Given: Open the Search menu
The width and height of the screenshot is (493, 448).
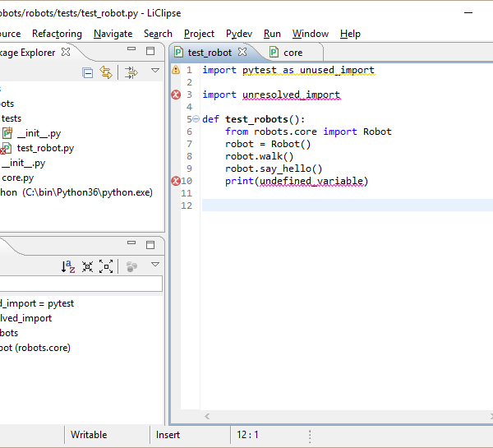Looking at the screenshot, I should tap(158, 34).
